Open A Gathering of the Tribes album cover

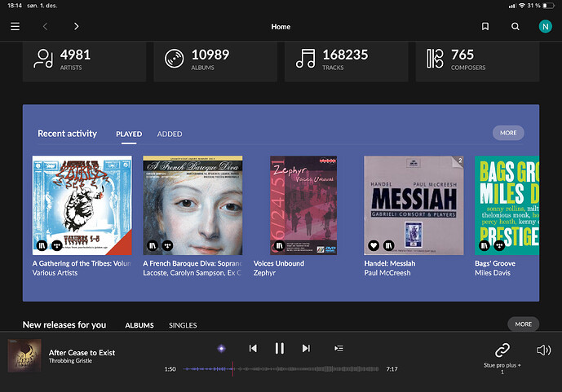tap(82, 205)
